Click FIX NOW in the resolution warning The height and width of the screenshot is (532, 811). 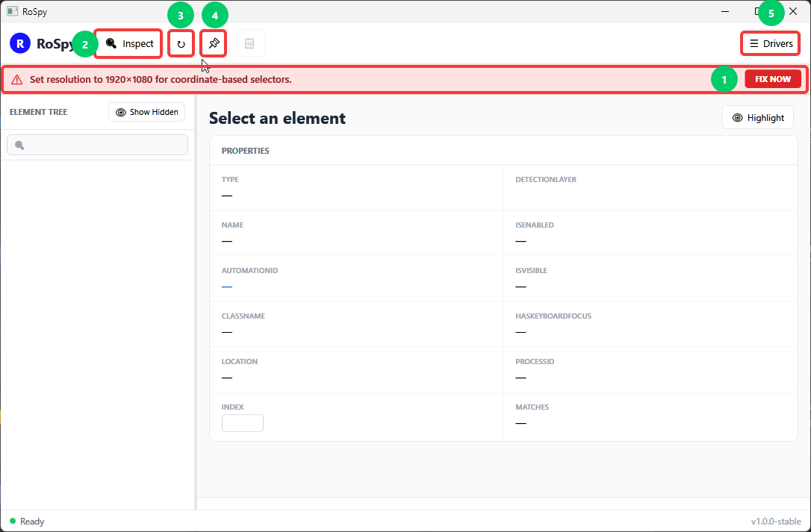pos(773,79)
